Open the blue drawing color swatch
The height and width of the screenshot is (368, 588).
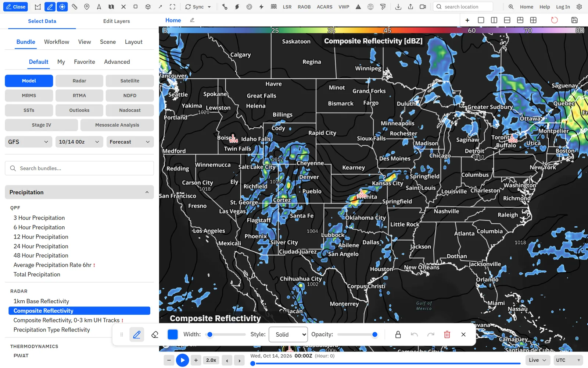[x=172, y=335]
